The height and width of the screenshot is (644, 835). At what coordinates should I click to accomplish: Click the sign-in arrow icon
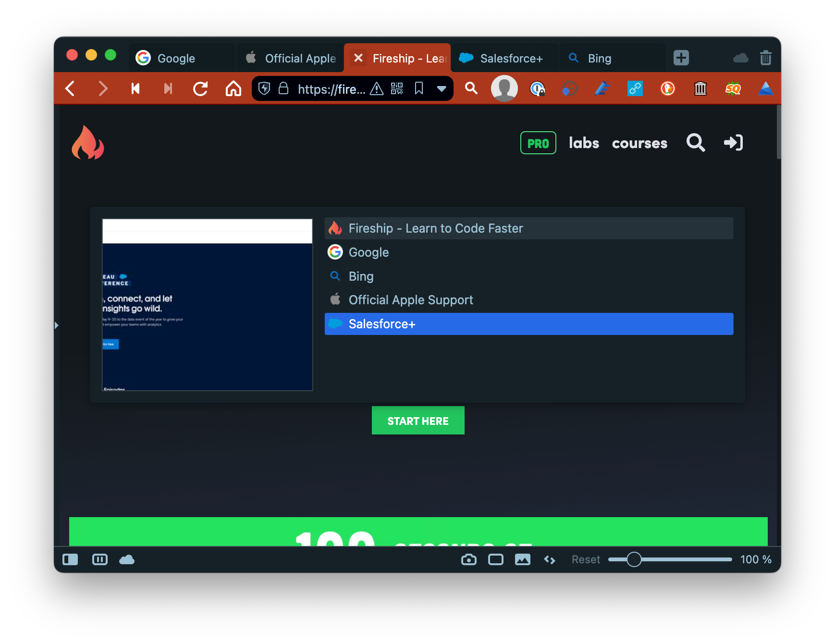click(734, 143)
